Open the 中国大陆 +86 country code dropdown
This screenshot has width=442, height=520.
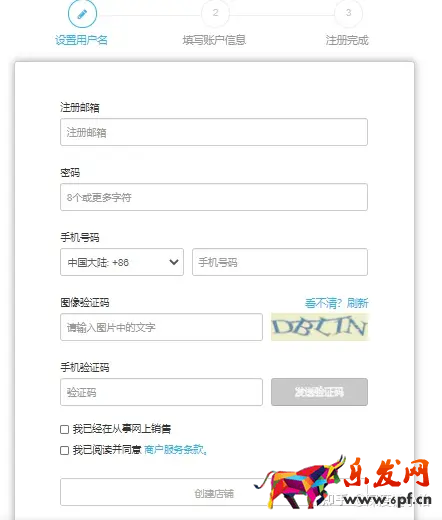pos(122,262)
